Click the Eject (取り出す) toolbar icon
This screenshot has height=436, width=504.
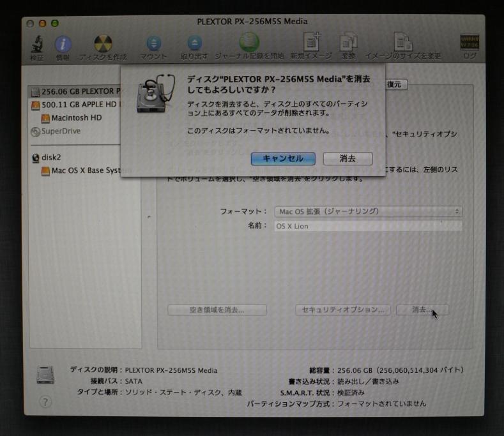point(194,43)
